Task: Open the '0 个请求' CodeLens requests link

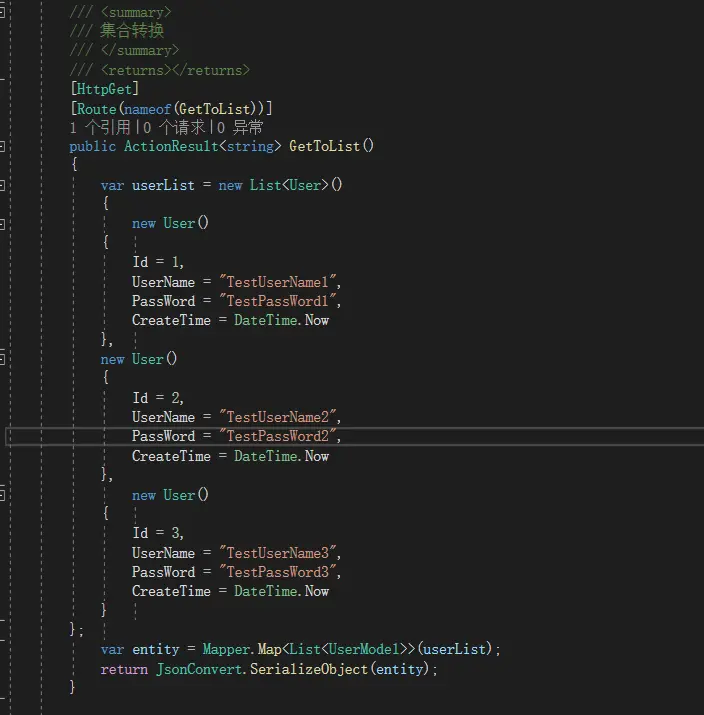Action: point(174,127)
